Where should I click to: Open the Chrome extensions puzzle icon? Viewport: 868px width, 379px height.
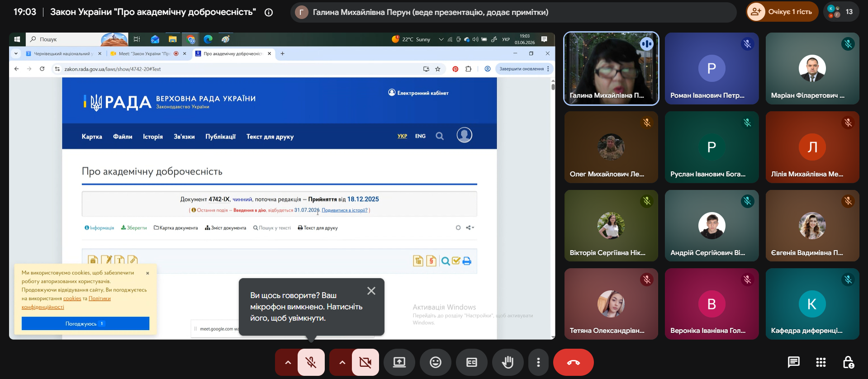(x=469, y=69)
